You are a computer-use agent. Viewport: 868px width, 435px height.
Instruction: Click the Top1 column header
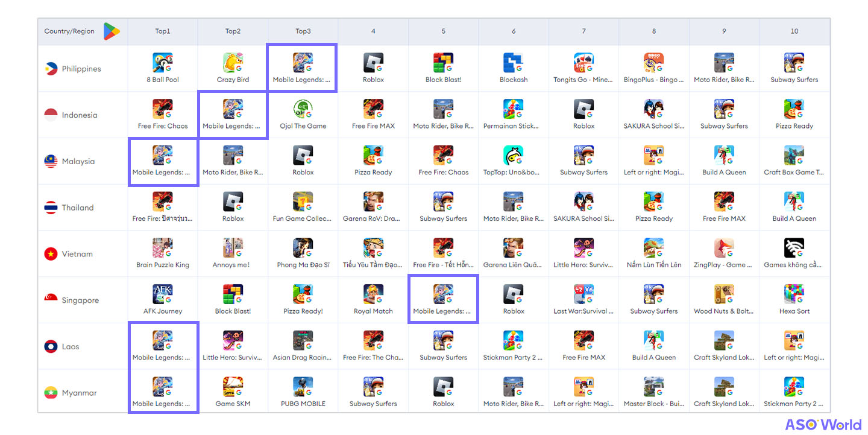(x=163, y=31)
